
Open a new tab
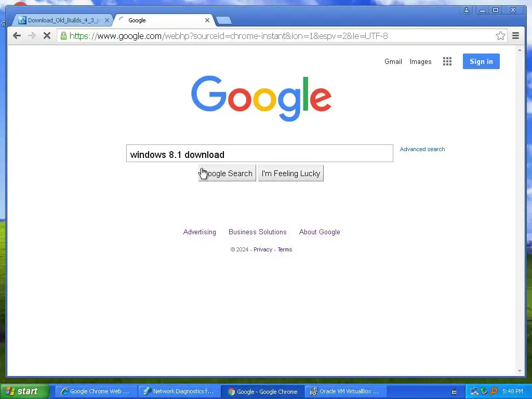click(x=223, y=20)
